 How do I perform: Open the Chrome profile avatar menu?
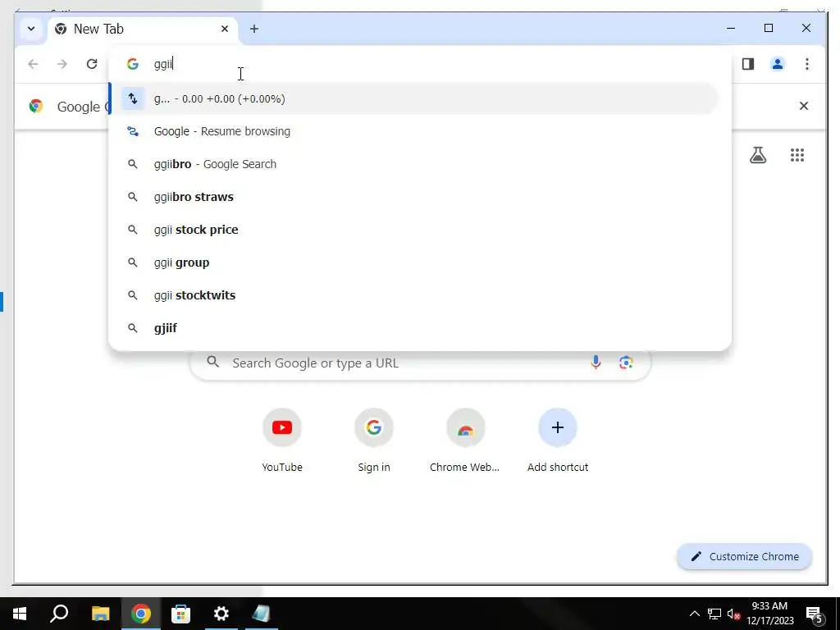(778, 64)
